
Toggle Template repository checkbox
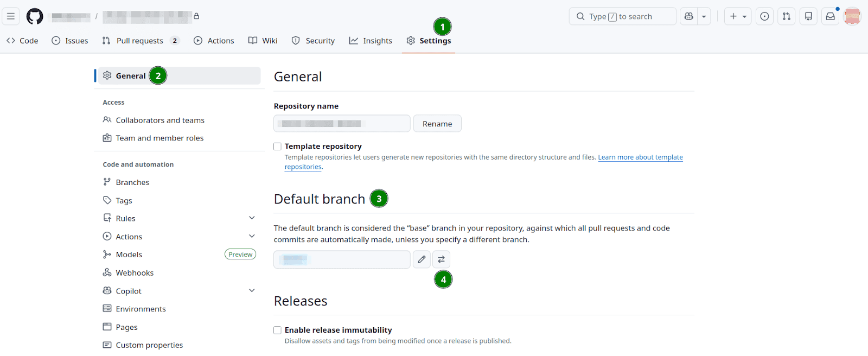click(277, 147)
